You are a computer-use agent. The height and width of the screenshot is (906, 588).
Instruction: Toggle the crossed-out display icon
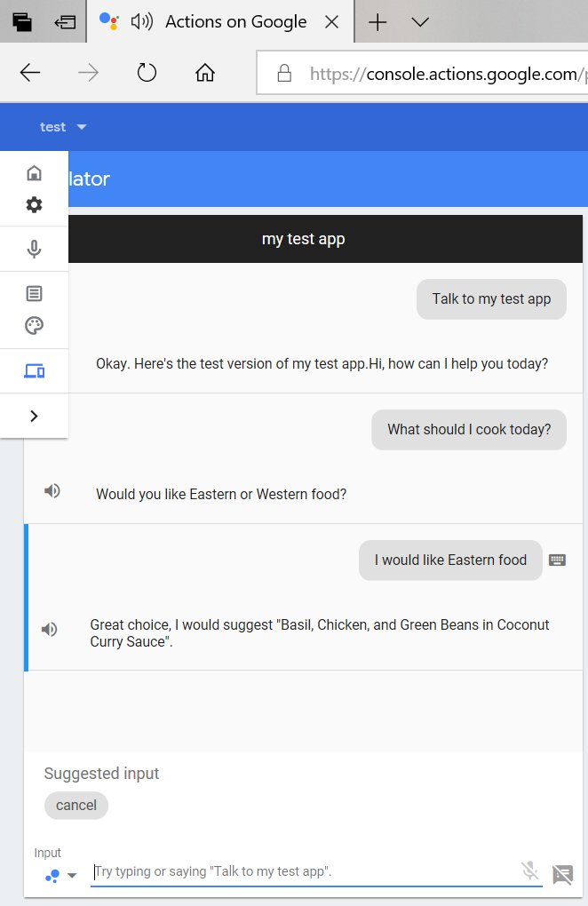[562, 875]
